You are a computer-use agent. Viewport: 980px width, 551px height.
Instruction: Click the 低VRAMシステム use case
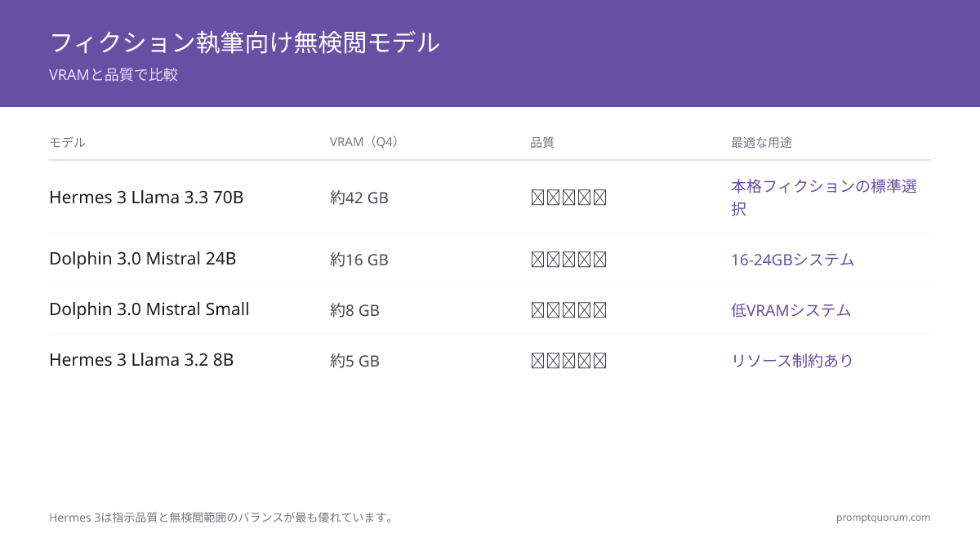coord(791,310)
